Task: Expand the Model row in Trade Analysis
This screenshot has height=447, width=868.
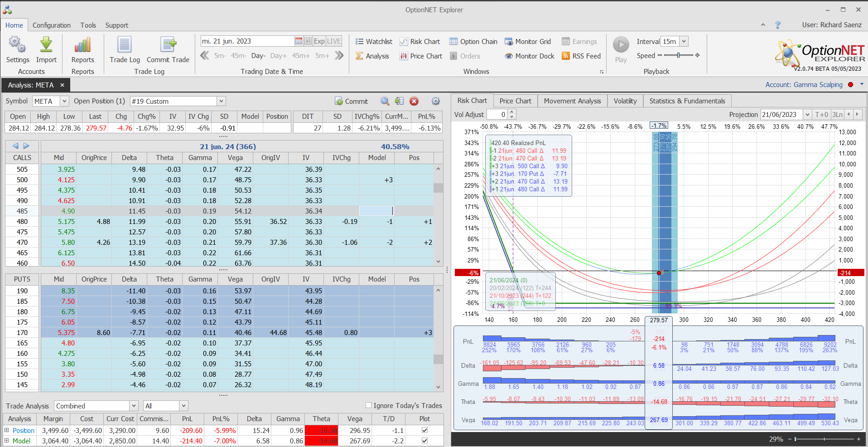Action: (6, 441)
